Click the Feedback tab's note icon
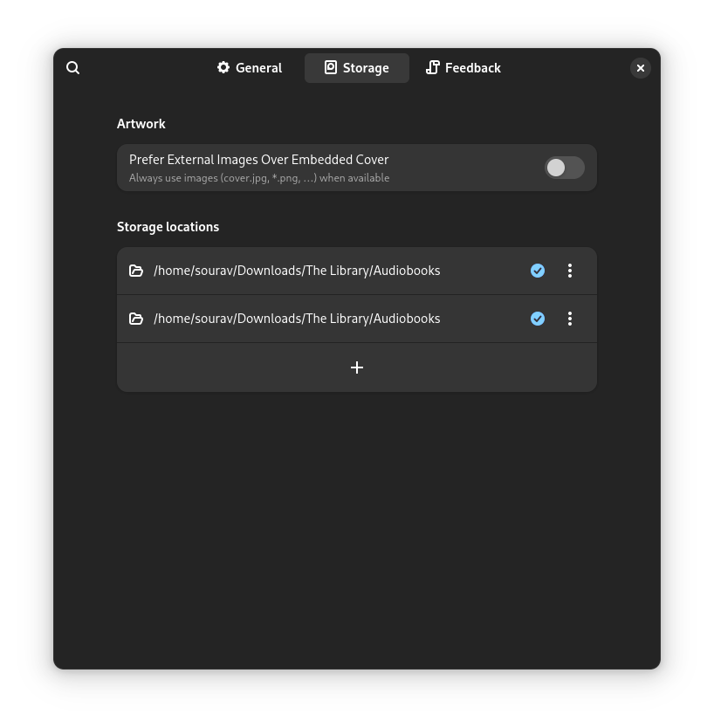 pyautogui.click(x=432, y=67)
